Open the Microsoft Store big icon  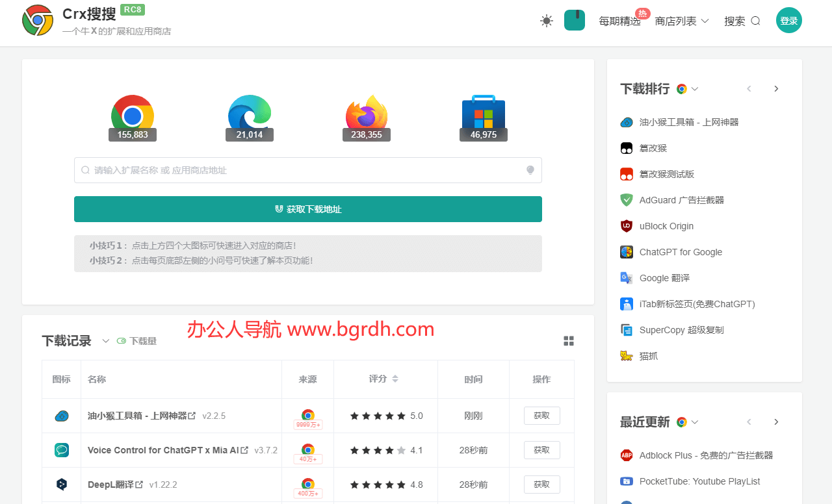tap(484, 117)
